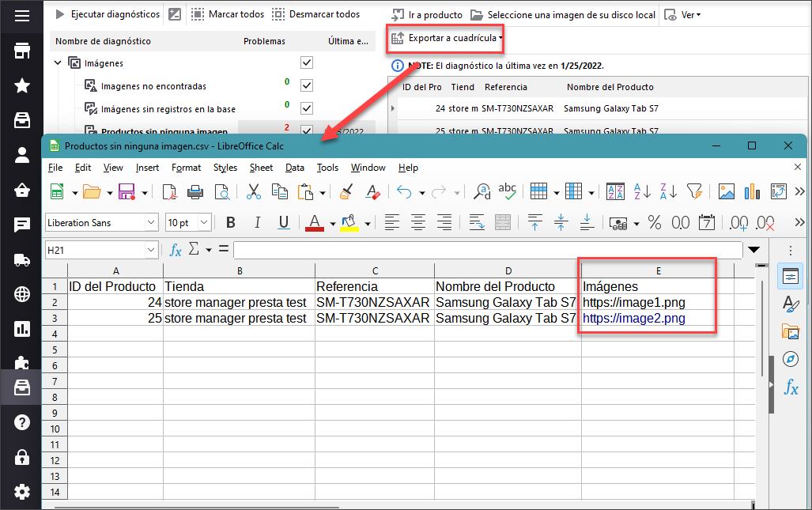Open the help question mark icon in the sidebar
The height and width of the screenshot is (510, 812).
[22, 422]
